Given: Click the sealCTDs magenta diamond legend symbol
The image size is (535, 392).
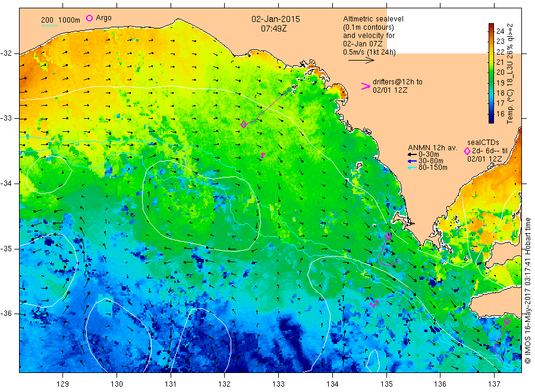Looking at the screenshot, I should click(x=467, y=151).
